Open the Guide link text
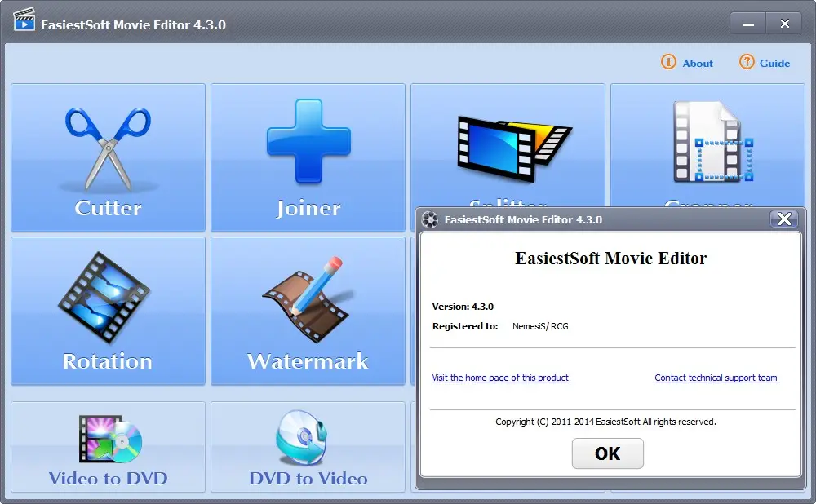 [x=774, y=63]
